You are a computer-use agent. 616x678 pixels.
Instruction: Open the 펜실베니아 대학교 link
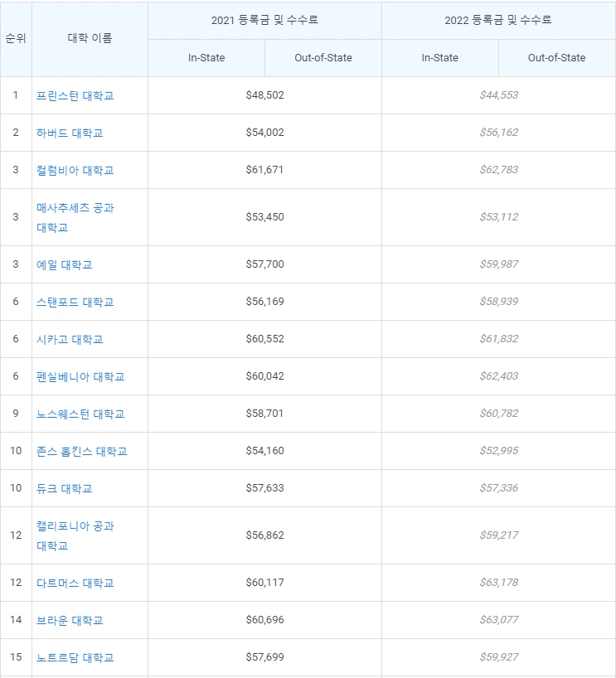point(80,376)
